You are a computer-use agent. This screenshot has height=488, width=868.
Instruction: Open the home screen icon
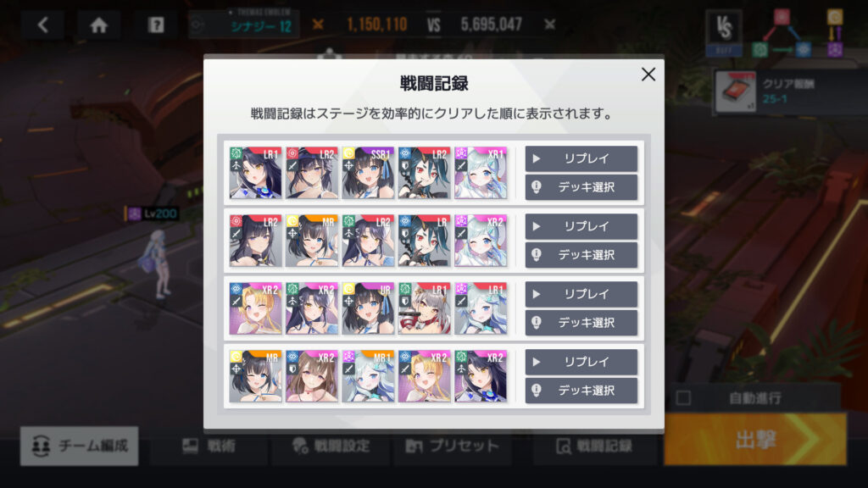99,25
